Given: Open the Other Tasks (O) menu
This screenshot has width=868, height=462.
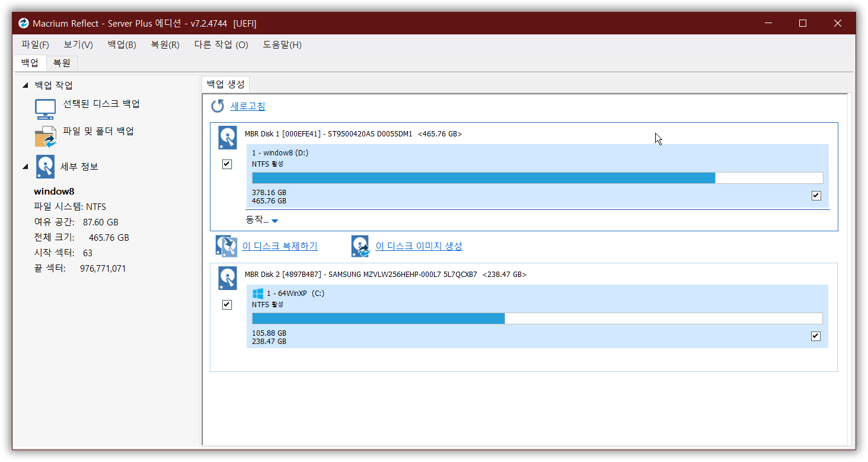Looking at the screenshot, I should tap(221, 44).
